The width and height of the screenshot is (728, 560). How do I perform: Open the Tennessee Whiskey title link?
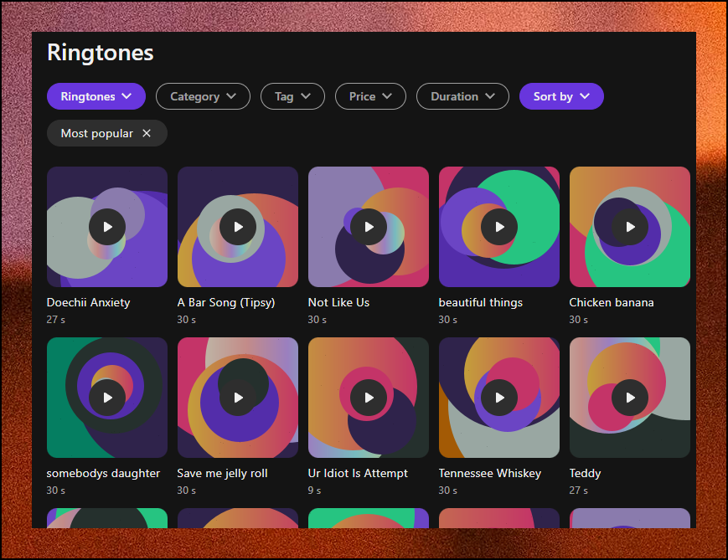[490, 473]
